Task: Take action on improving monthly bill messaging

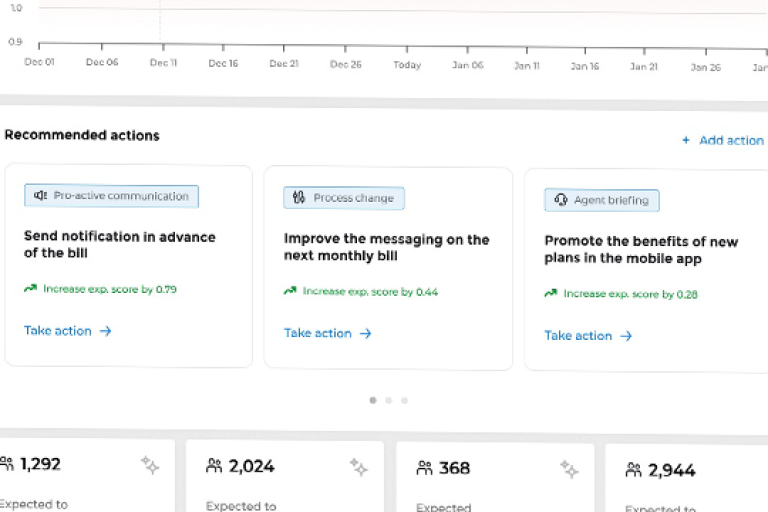Action: [327, 333]
